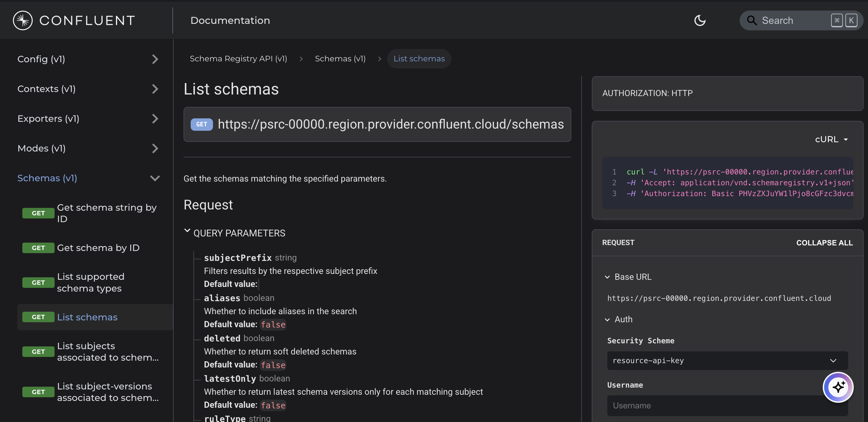Click the Confluent logo icon
The width and height of the screenshot is (868, 422).
(x=23, y=20)
